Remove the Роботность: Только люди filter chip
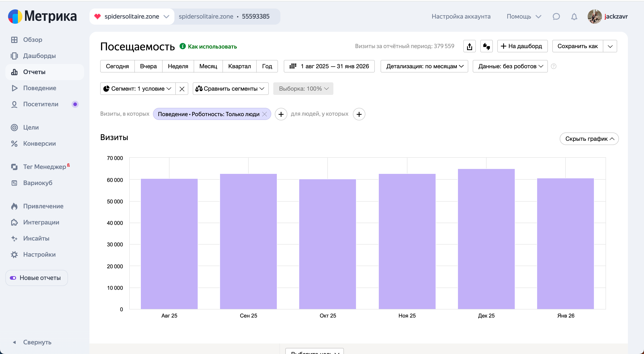The width and height of the screenshot is (644, 354). (265, 114)
